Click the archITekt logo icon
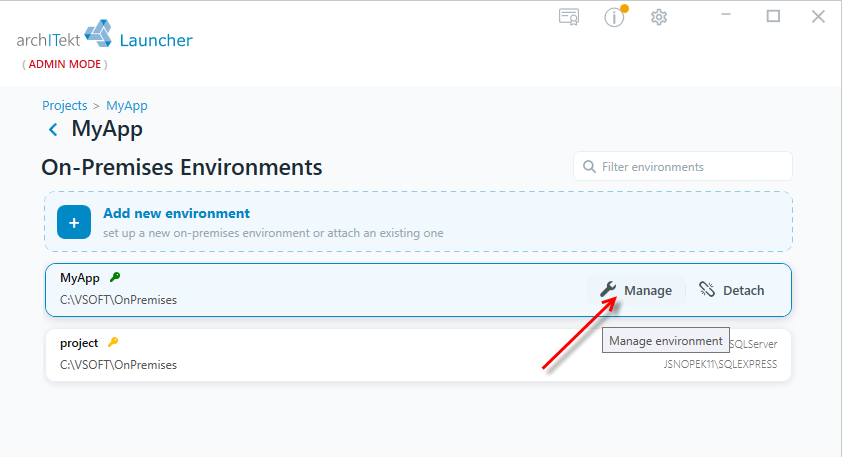 pos(98,33)
